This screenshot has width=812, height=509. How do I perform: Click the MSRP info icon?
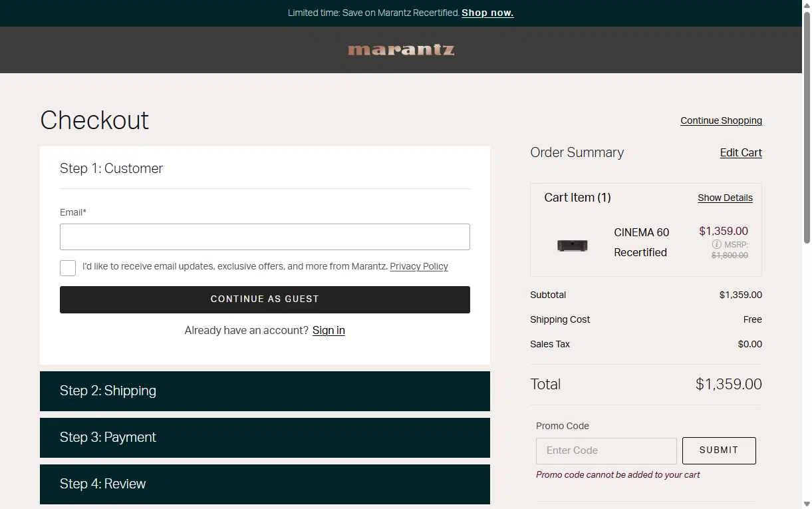716,244
